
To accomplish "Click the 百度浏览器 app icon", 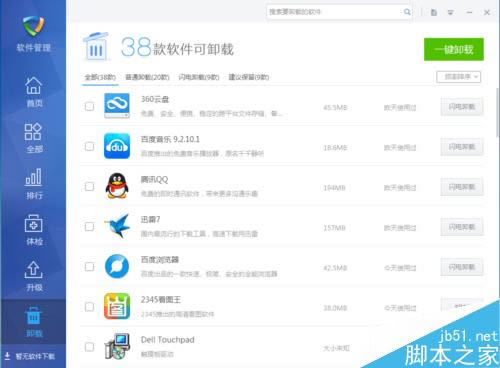I will point(117,266).
